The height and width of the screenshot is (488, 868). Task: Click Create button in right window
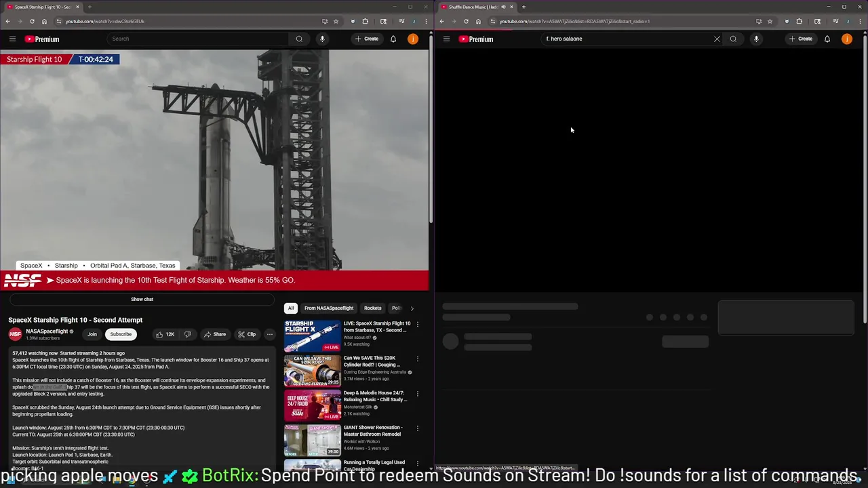coord(801,39)
